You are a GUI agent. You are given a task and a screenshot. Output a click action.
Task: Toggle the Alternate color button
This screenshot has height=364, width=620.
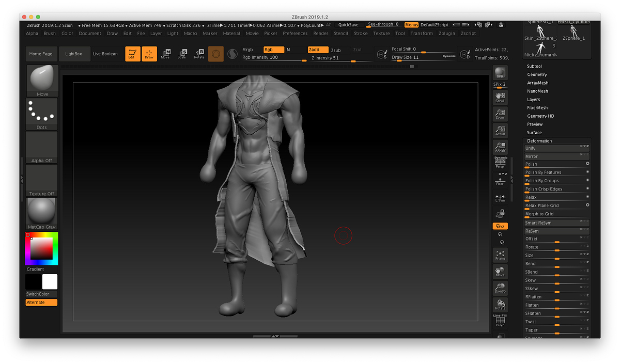point(41,303)
